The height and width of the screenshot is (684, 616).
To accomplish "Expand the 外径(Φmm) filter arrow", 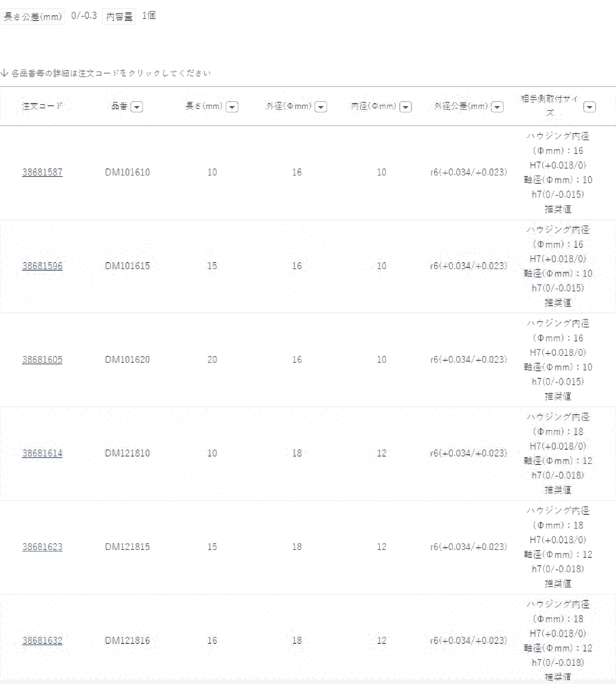I will click(x=321, y=107).
